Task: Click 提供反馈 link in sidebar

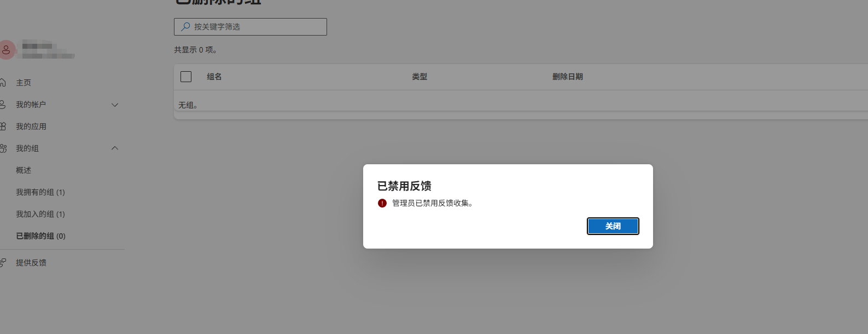Action: 31,263
